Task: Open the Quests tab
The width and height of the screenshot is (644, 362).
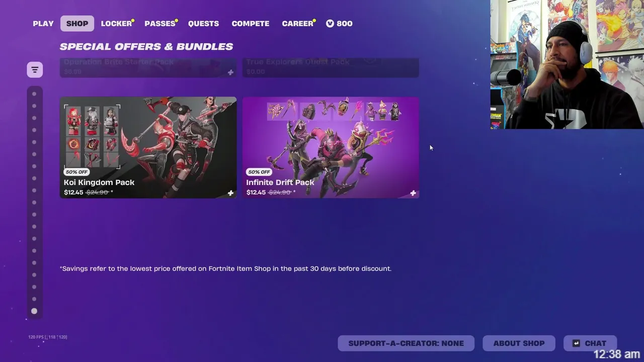Action: pyautogui.click(x=203, y=24)
